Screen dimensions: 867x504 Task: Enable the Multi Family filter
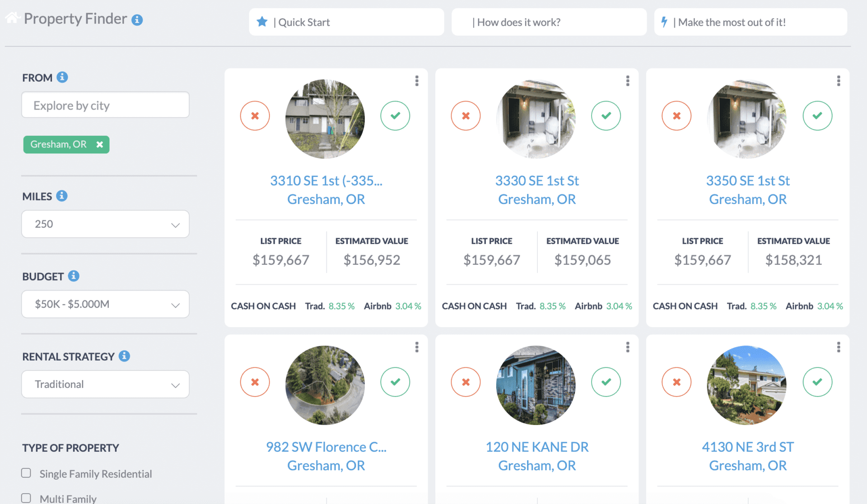coord(26,498)
